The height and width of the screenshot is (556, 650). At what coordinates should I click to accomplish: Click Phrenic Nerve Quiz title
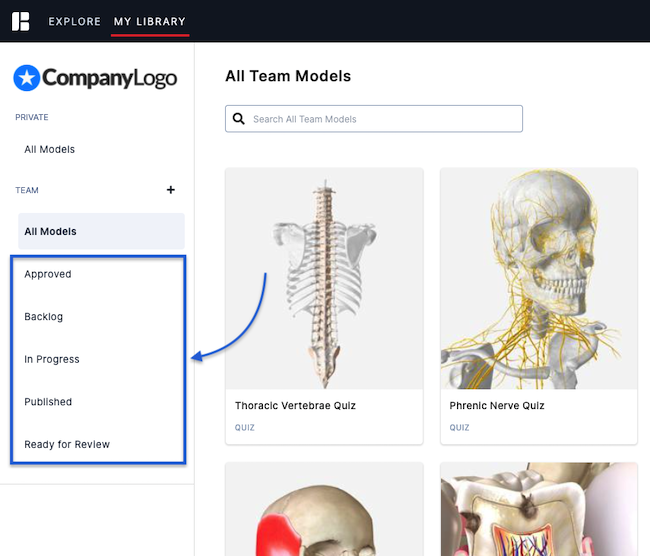pos(497,405)
